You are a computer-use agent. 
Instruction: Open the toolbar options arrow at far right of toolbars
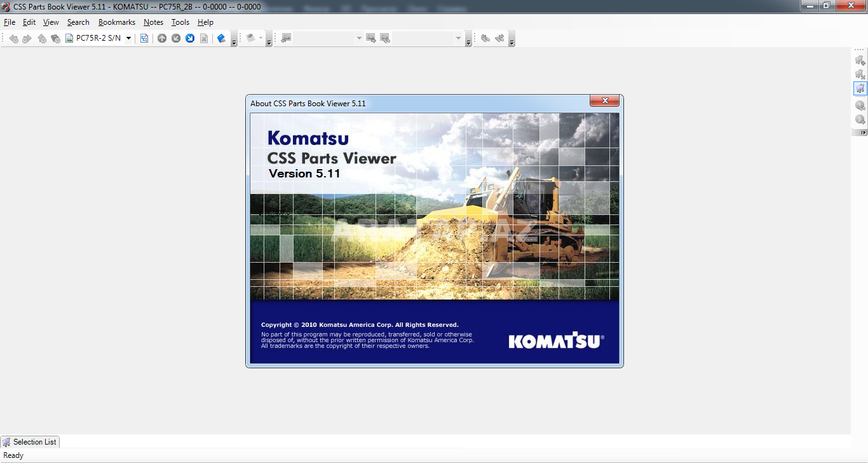(512, 40)
